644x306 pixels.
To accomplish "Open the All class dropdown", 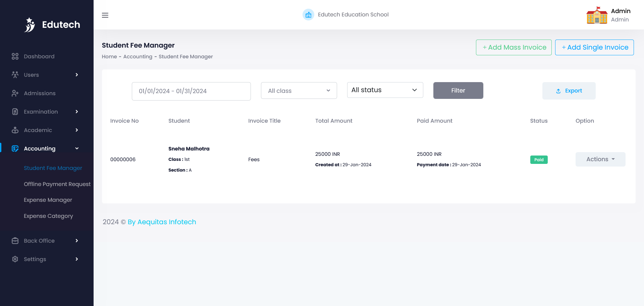I will [x=299, y=90].
